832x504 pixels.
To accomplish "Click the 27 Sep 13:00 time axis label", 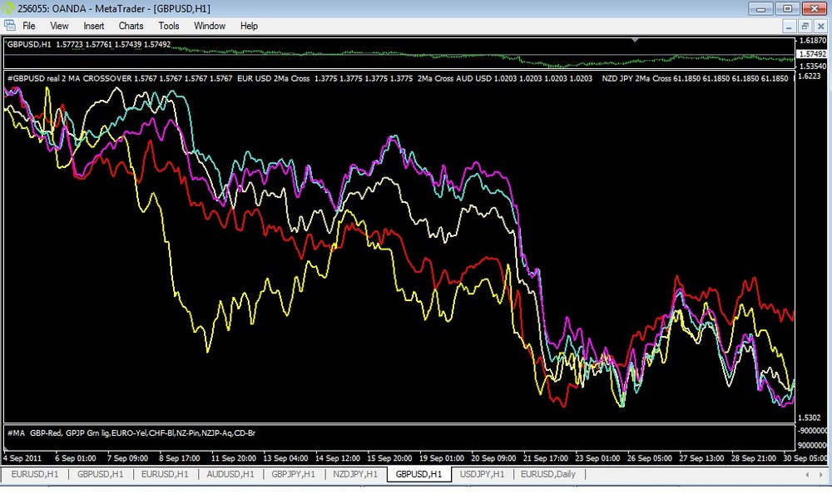I will (701, 458).
